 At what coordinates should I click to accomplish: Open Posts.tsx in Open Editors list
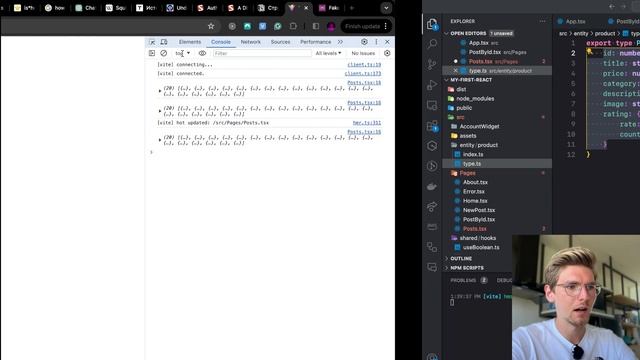480,61
